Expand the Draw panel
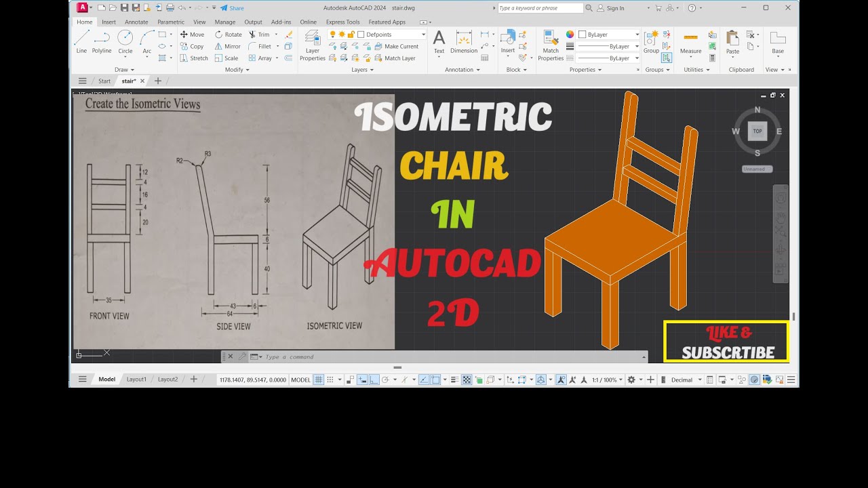Image resolution: width=868 pixels, height=488 pixels. [125, 70]
